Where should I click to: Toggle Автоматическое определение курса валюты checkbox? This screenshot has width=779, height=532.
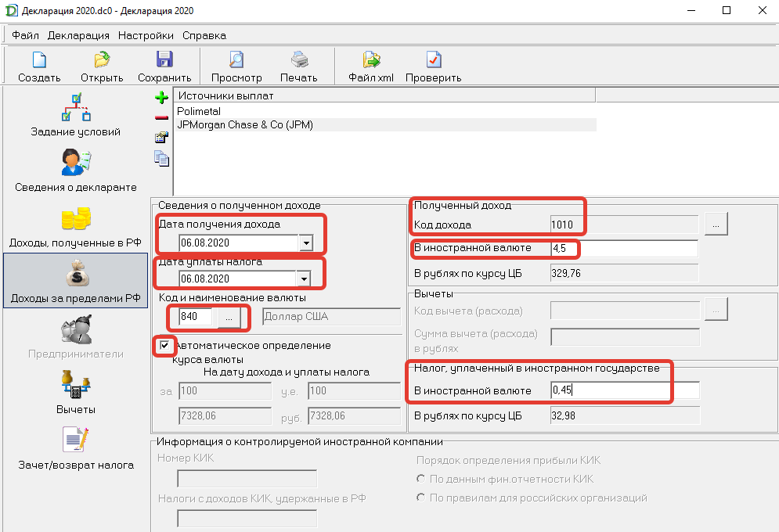pyautogui.click(x=164, y=345)
